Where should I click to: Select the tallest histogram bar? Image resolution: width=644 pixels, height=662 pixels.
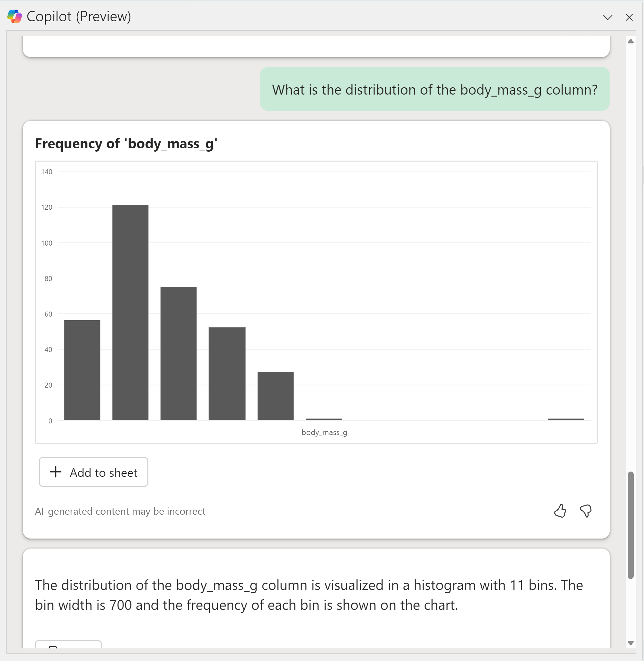[x=130, y=312]
